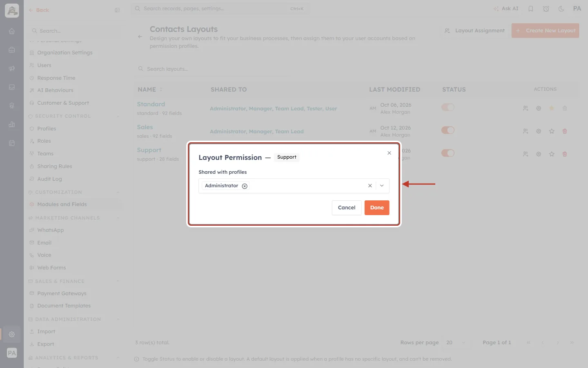Open settings gear for Sales layout
The width and height of the screenshot is (588, 368).
pyautogui.click(x=539, y=131)
